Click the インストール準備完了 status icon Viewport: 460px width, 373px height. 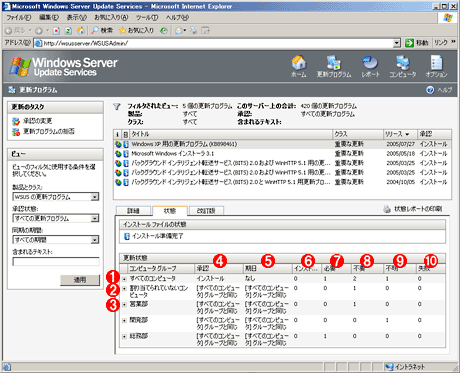pyautogui.click(x=127, y=236)
